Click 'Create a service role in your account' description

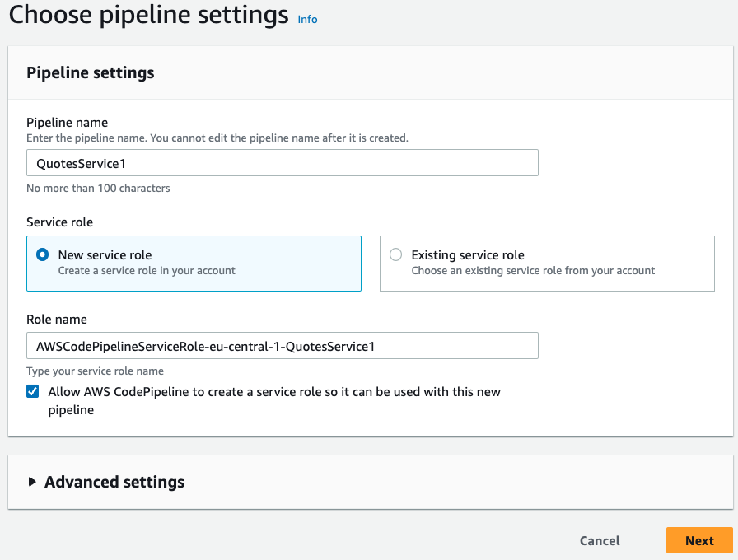(147, 271)
